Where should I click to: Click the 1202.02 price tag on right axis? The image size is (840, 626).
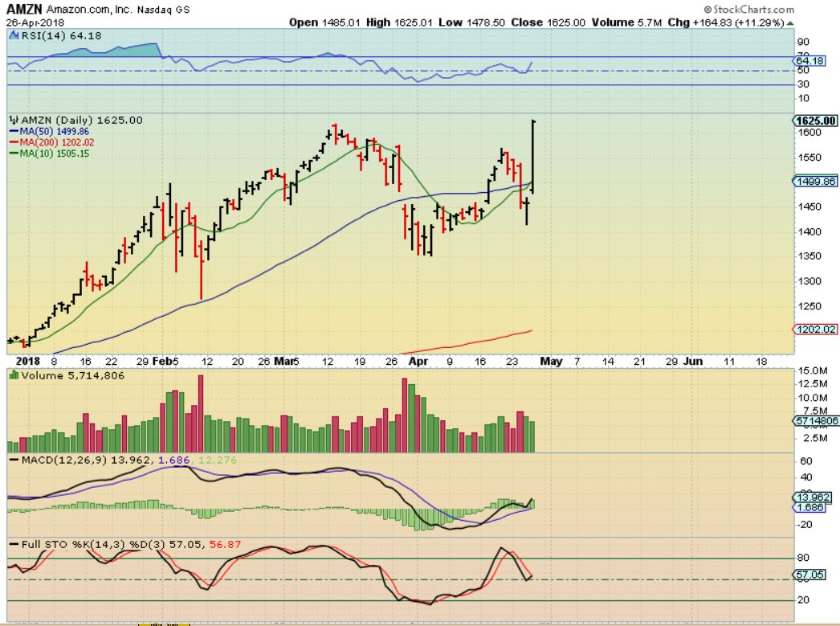[x=815, y=329]
